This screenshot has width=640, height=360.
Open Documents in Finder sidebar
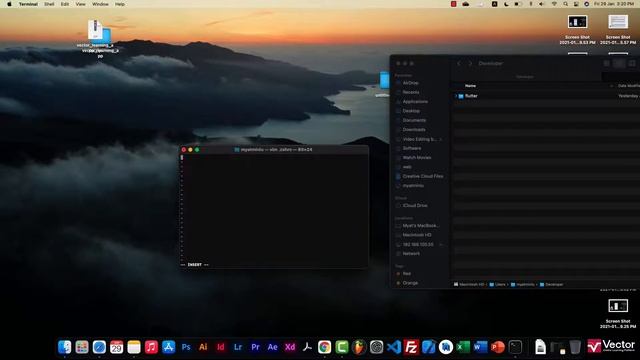[x=414, y=120]
